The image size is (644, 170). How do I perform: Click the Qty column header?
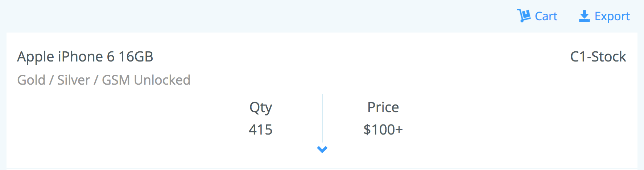261,107
